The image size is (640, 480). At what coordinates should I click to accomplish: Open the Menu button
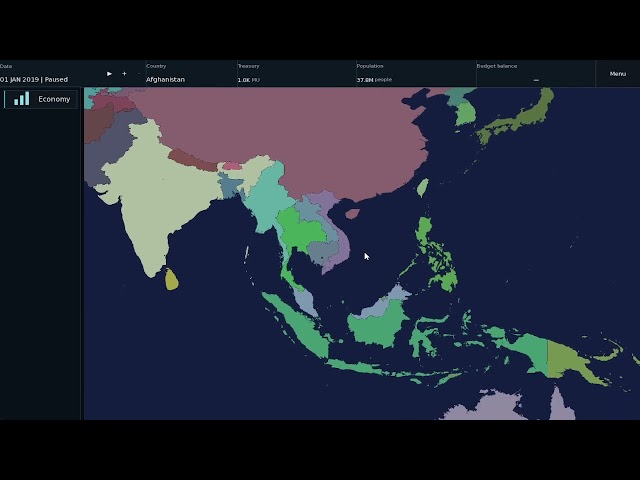point(618,74)
